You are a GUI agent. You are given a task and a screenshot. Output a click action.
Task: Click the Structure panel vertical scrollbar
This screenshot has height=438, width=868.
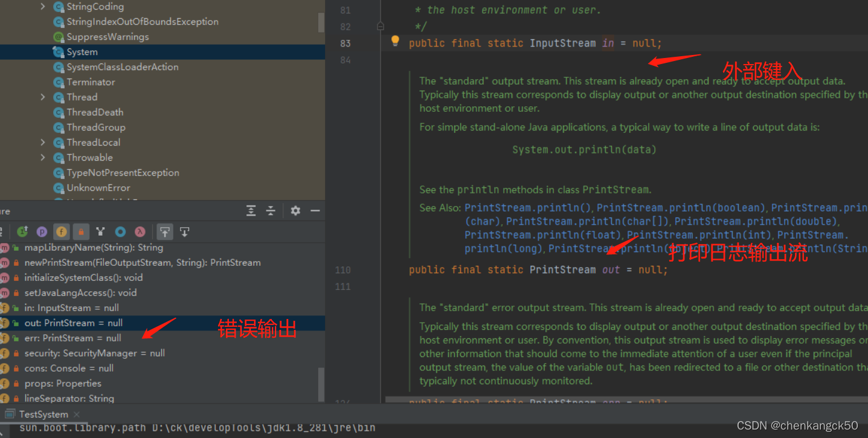tap(321, 385)
